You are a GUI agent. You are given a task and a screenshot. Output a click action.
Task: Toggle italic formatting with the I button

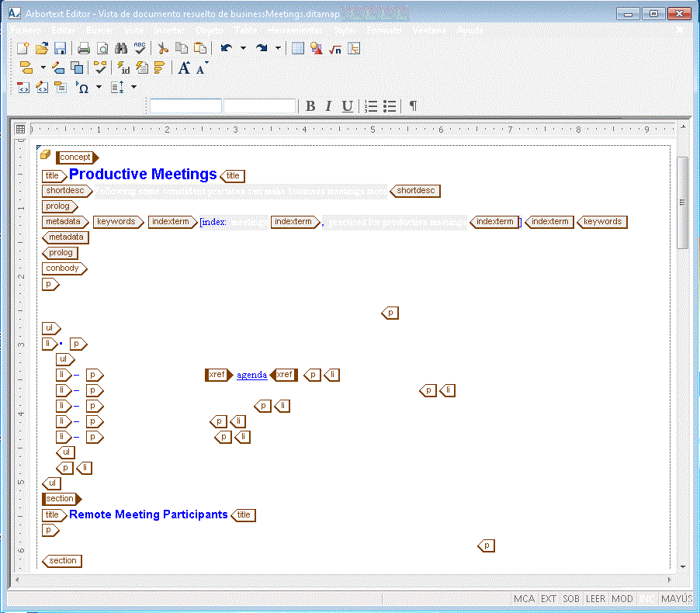(x=328, y=106)
